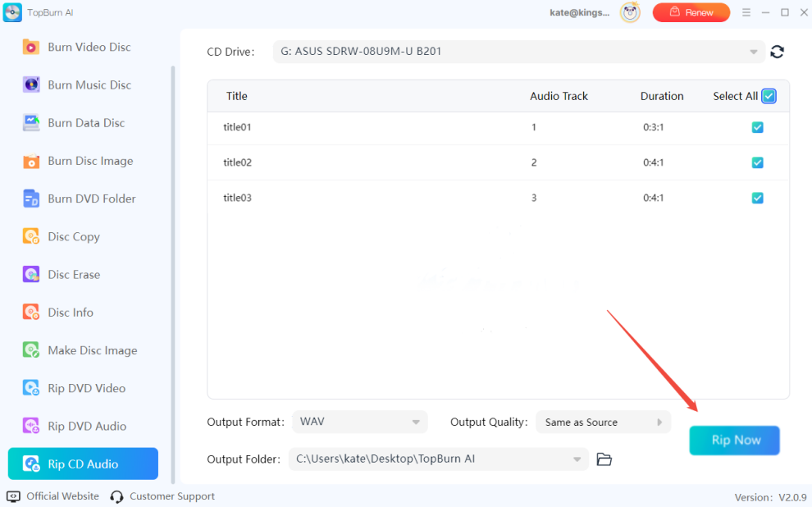This screenshot has width=812, height=507.
Task: Toggle the Select All checkbox
Action: pyautogui.click(x=769, y=96)
